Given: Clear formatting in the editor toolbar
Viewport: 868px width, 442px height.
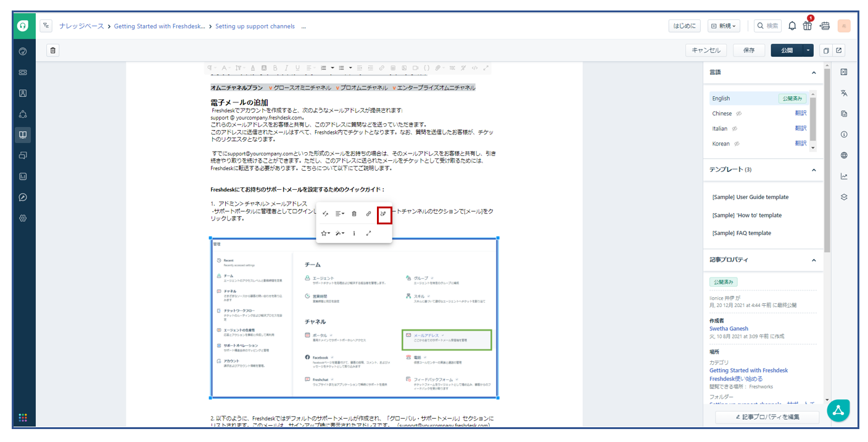Looking at the screenshot, I should 463,68.
